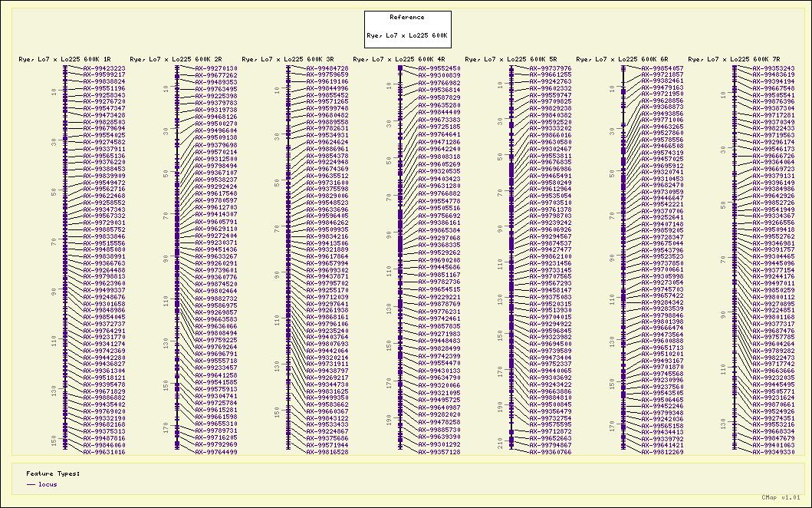The image size is (812, 508).
Task: Click marker AX-99353243 on map 7R
Action: [x=774, y=69]
